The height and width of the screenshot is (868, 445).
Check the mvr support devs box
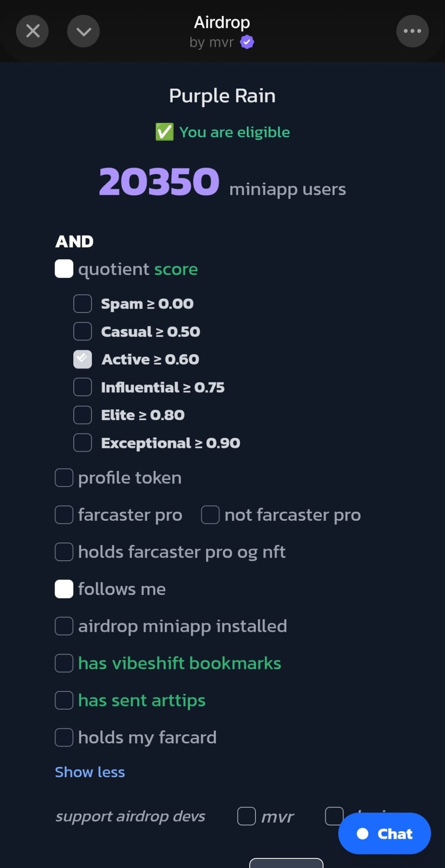coord(246,816)
